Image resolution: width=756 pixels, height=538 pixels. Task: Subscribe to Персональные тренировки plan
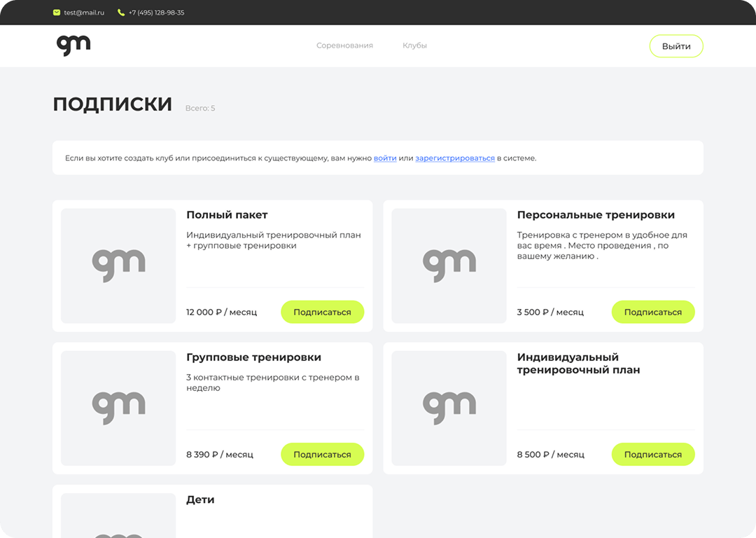[x=652, y=312]
